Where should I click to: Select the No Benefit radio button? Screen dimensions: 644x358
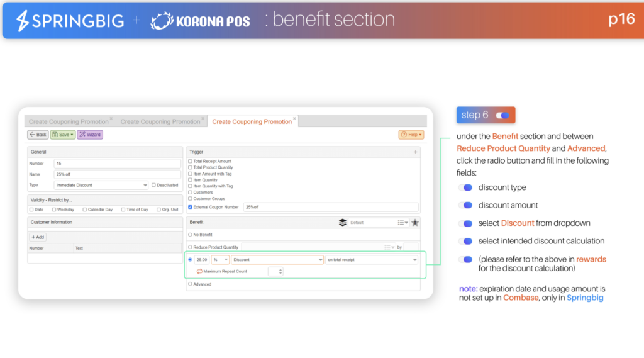pos(190,235)
